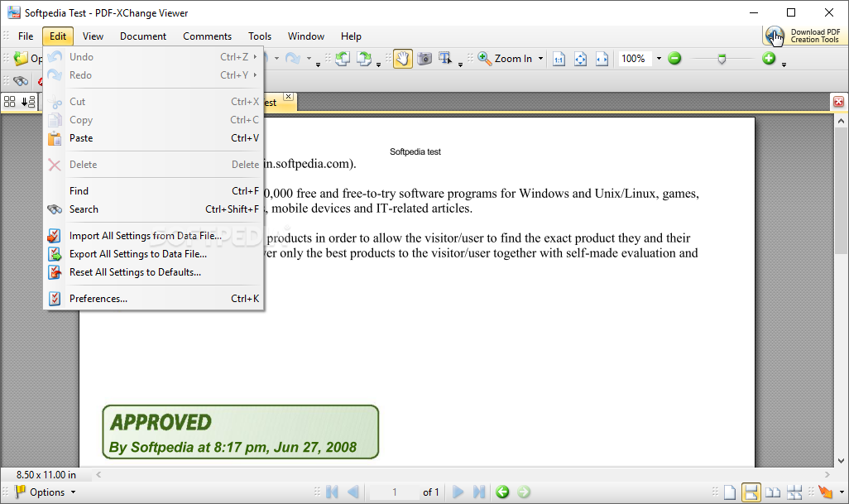Screen dimensions: 849x504
Task: Click the page number input field
Action: 394,492
